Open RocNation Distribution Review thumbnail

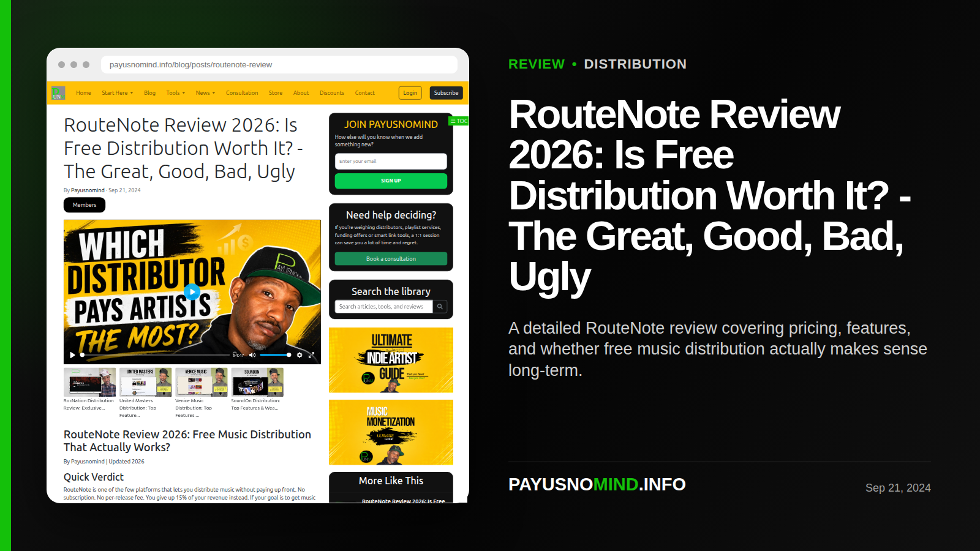89,382
